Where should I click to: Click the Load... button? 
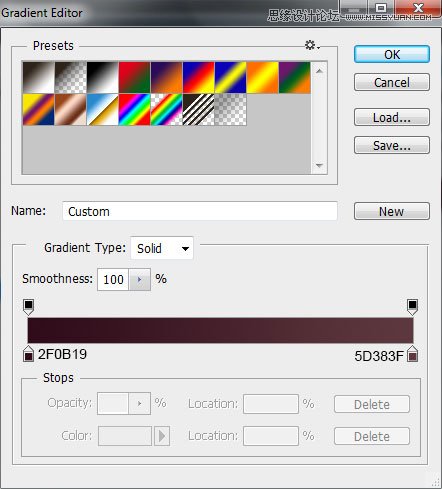coord(392,117)
